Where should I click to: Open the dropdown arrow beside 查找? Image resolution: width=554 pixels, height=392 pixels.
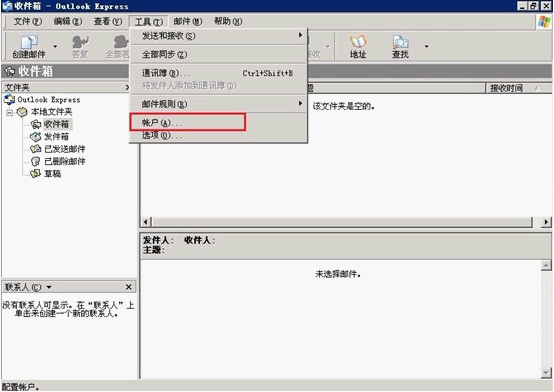426,46
